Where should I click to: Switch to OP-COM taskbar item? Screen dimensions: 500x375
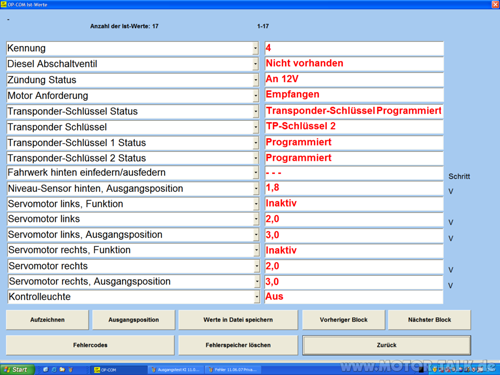[118, 370]
